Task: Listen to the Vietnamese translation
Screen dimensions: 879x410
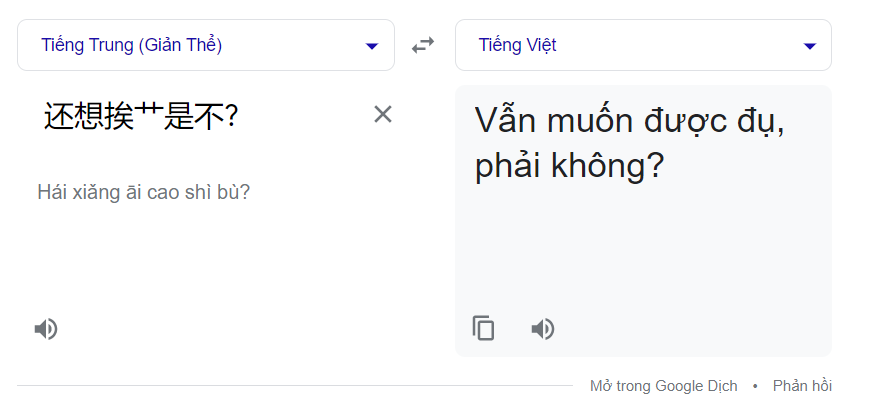Action: click(x=543, y=329)
